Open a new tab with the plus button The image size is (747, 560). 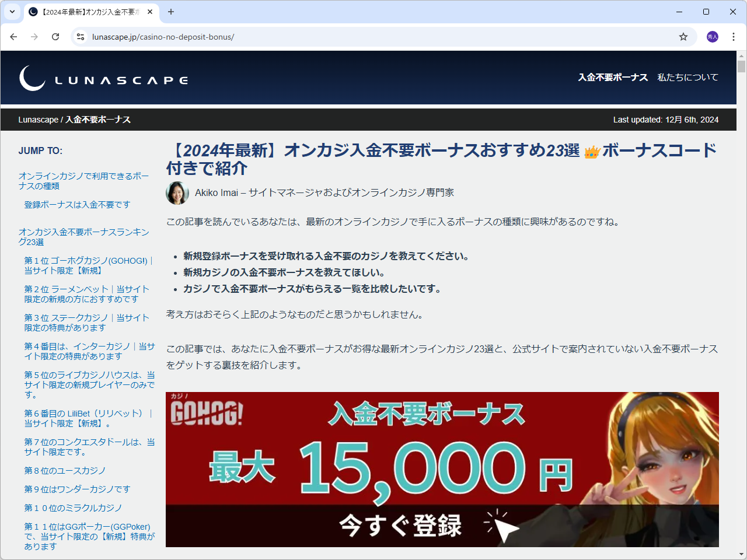169,12
